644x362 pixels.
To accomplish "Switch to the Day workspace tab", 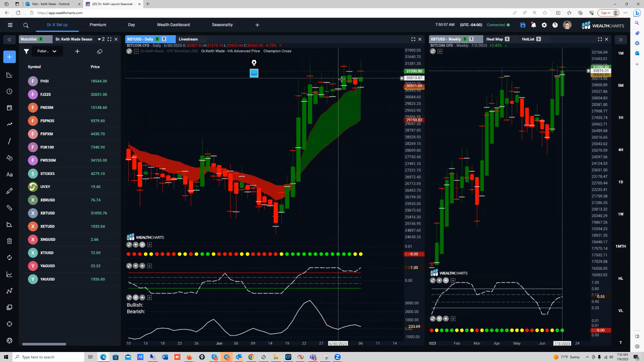I will [x=131, y=25].
